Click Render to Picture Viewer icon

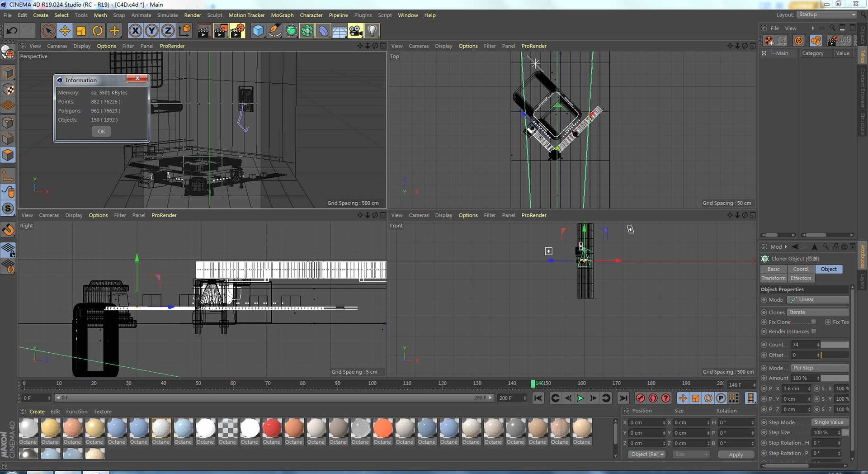pos(221,31)
